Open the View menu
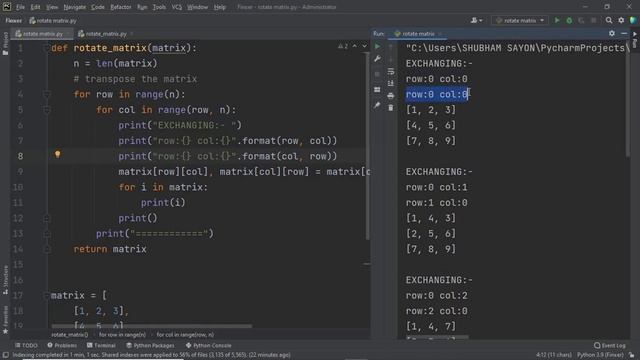 [52, 7]
